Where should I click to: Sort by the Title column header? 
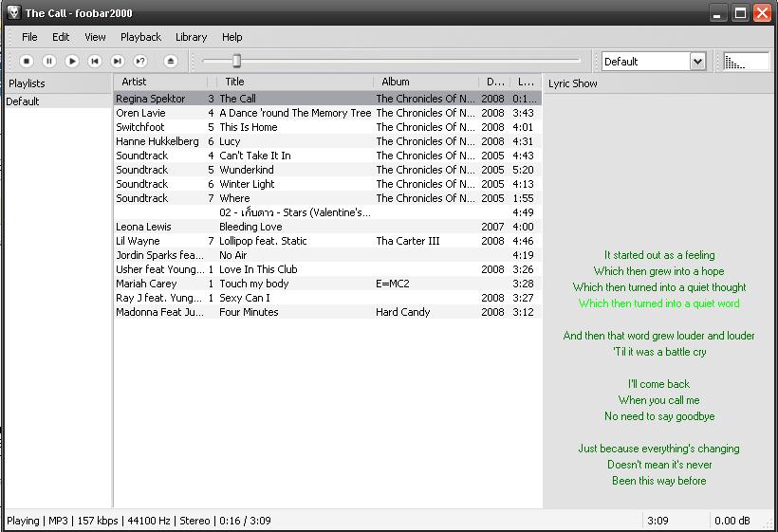click(295, 82)
